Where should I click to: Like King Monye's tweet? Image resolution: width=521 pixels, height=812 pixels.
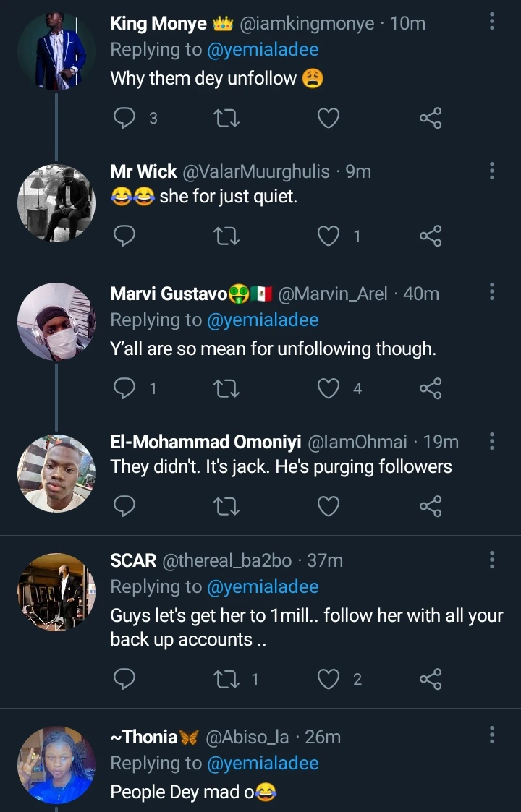(329, 118)
